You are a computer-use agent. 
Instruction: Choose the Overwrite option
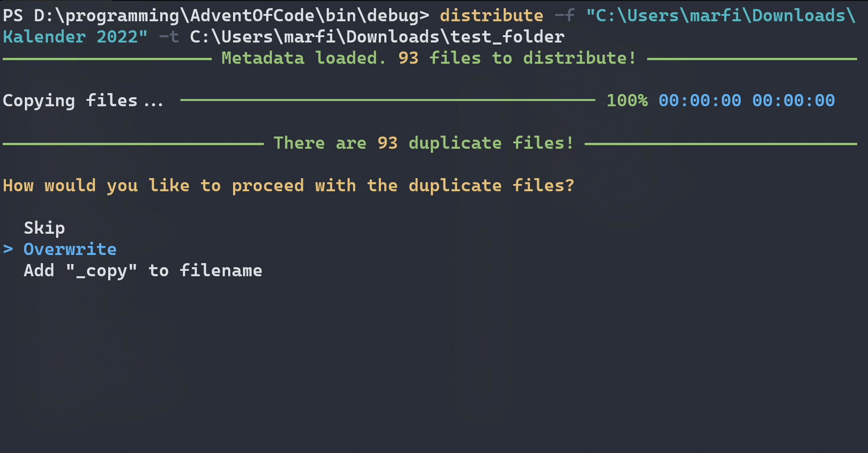point(70,249)
